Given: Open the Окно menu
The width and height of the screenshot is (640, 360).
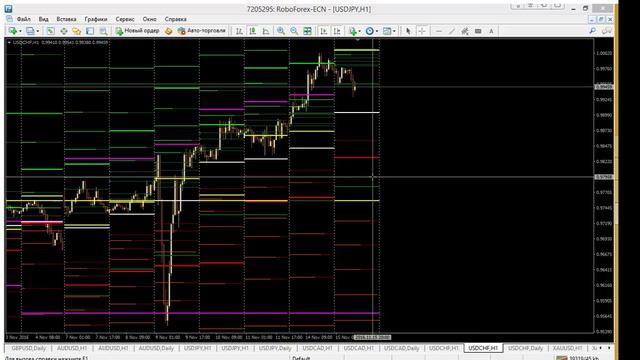Looking at the screenshot, I should pos(149,19).
